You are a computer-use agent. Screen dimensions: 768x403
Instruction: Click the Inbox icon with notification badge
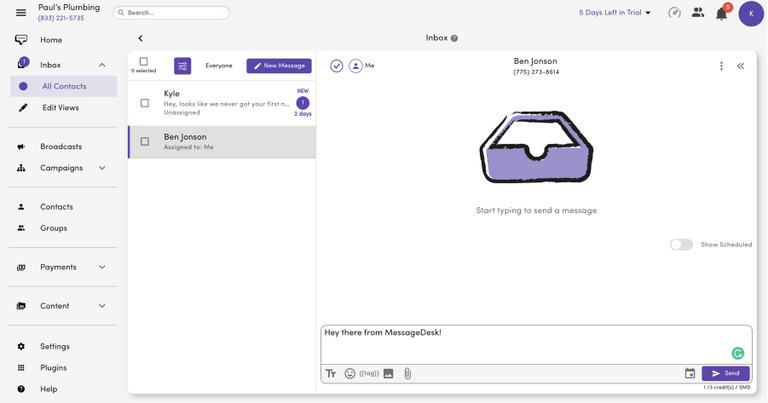pos(22,64)
